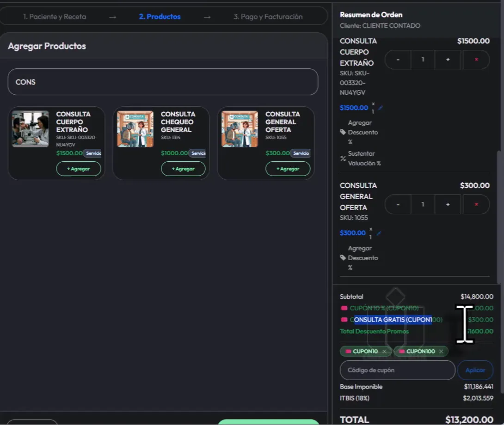This screenshot has height=425, width=504.
Task: Remove CONSULTA CUERPO EXTRAÑO from the order
Action: click(x=476, y=60)
